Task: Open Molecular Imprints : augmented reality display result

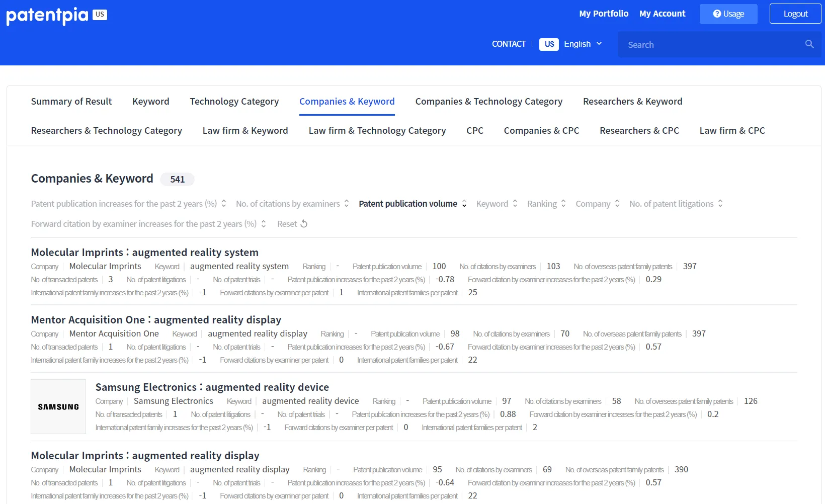Action: pyautogui.click(x=145, y=456)
